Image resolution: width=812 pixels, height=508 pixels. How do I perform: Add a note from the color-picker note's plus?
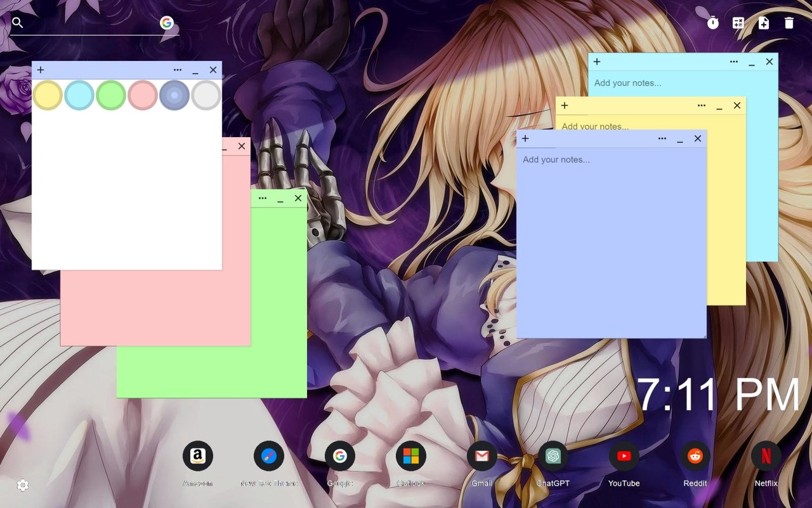coord(41,70)
